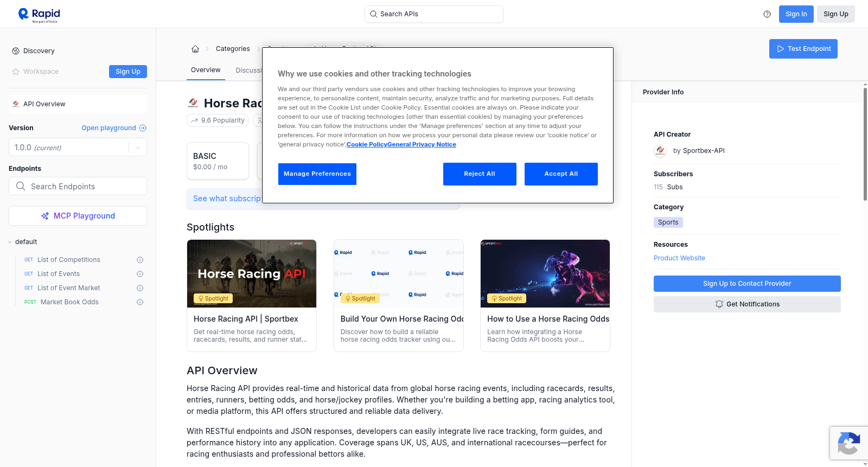Select the List of Events endpoint
Viewport: 868px width, 467px height.
point(59,274)
